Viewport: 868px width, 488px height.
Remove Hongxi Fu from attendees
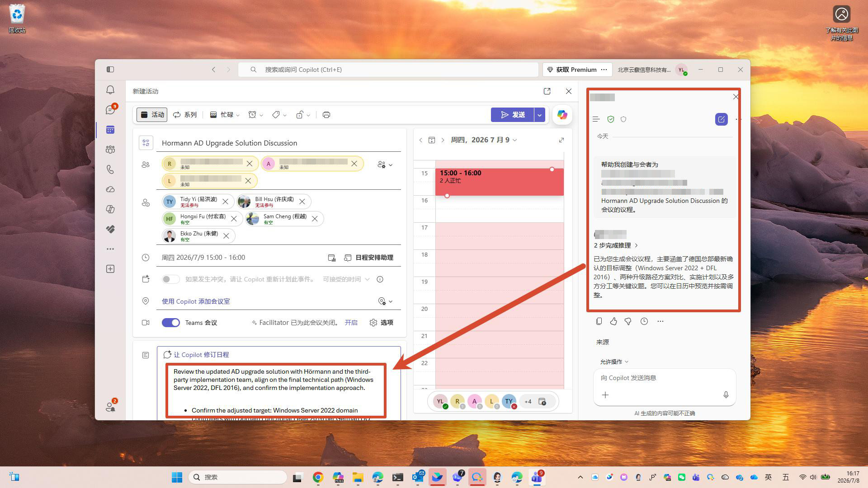coord(234,219)
